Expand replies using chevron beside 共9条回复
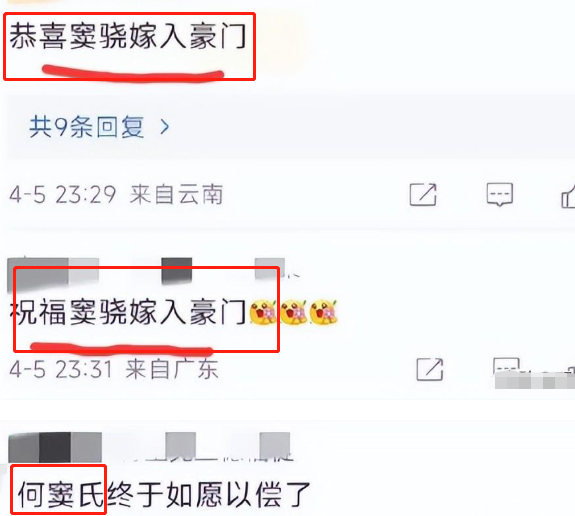Image resolution: width=575 pixels, height=516 pixels. [165, 127]
